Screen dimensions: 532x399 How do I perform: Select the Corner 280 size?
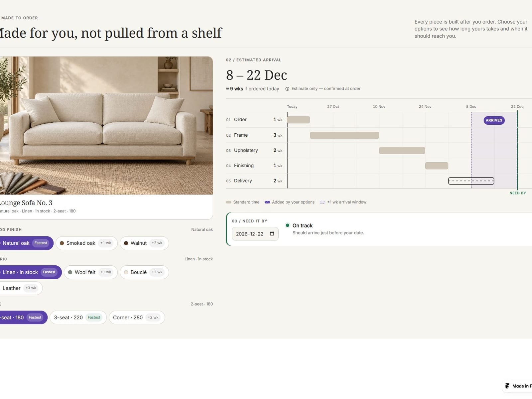coord(137,318)
